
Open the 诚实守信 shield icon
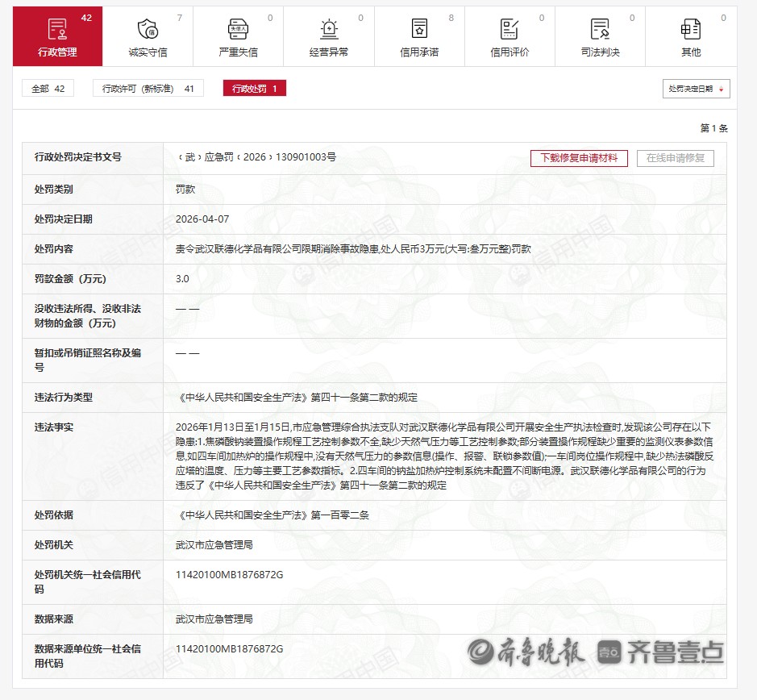[148, 30]
